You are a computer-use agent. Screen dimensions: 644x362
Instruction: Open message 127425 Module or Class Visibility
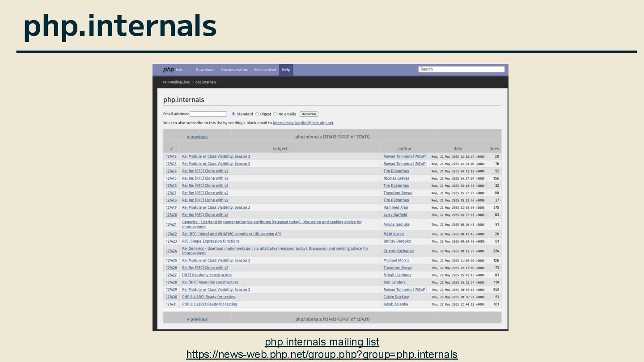(216, 260)
